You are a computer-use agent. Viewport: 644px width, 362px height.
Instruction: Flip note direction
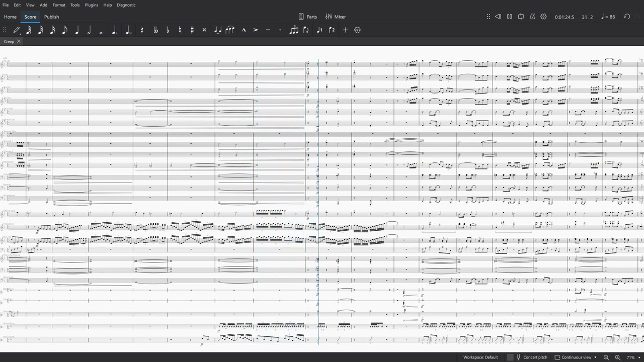point(306,30)
